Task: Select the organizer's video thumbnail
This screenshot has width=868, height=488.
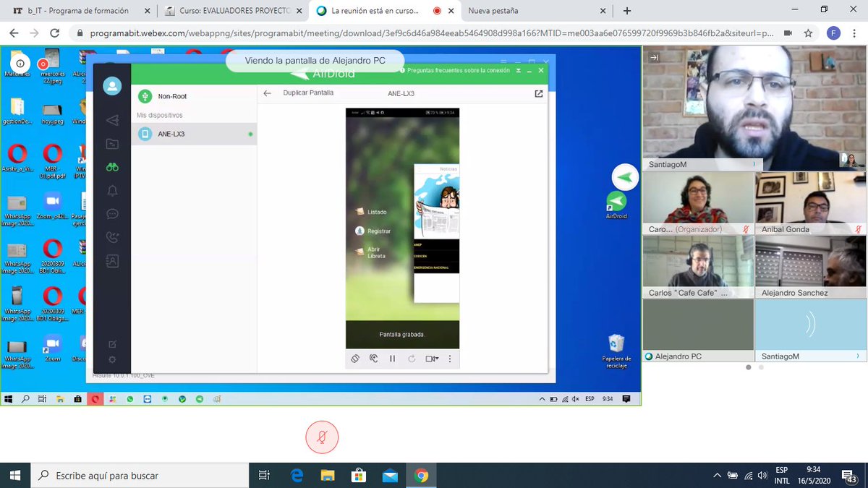Action: (x=698, y=203)
